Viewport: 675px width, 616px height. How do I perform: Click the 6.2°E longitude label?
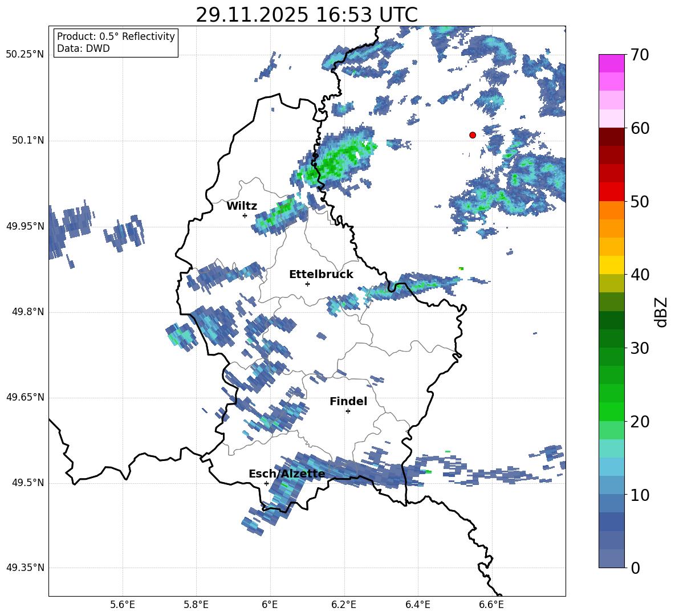pos(344,605)
